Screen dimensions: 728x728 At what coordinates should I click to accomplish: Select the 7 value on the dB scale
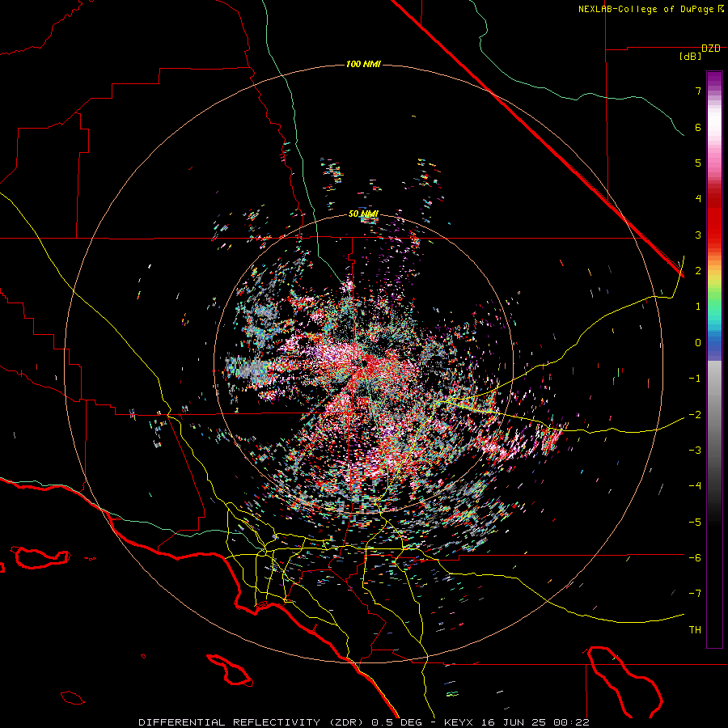coord(698,91)
